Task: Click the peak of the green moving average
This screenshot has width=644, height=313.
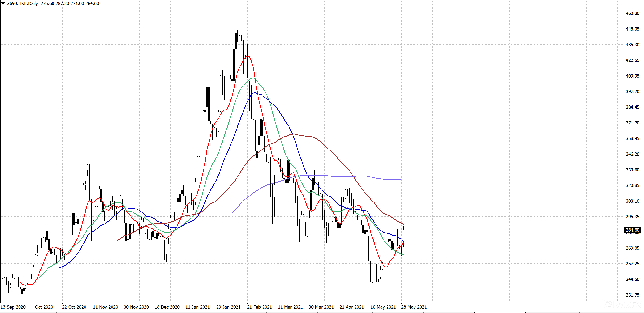Action: 253,78
